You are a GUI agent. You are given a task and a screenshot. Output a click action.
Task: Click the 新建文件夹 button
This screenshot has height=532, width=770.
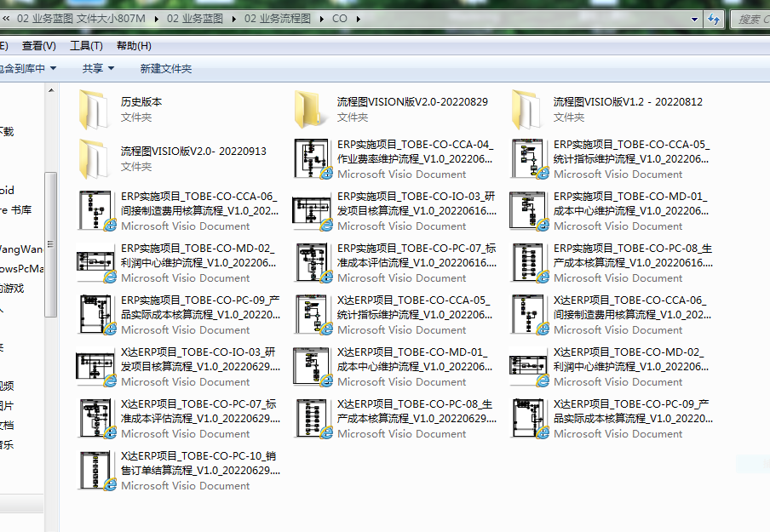166,68
